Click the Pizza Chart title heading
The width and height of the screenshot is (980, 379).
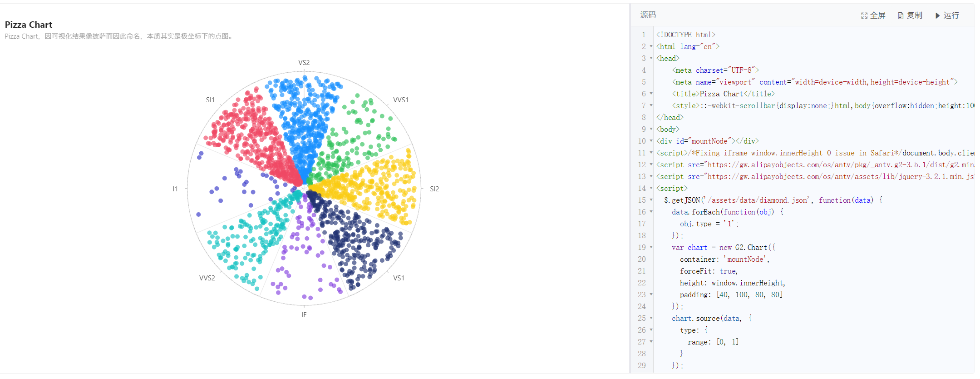(x=29, y=25)
